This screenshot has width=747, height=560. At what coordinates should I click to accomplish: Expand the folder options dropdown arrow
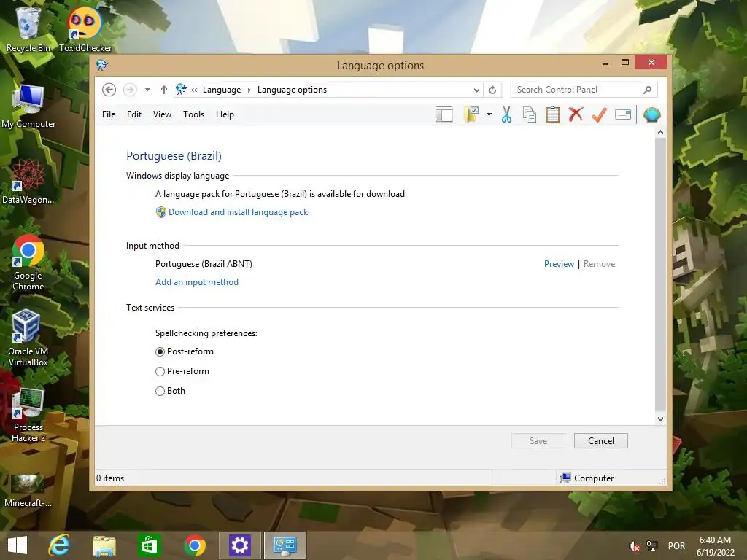point(489,114)
